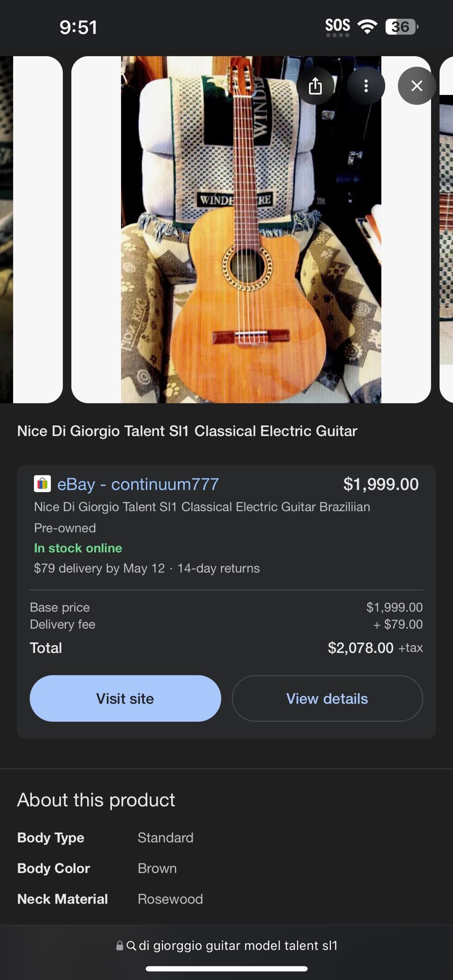Close the product image viewer

pyautogui.click(x=417, y=86)
